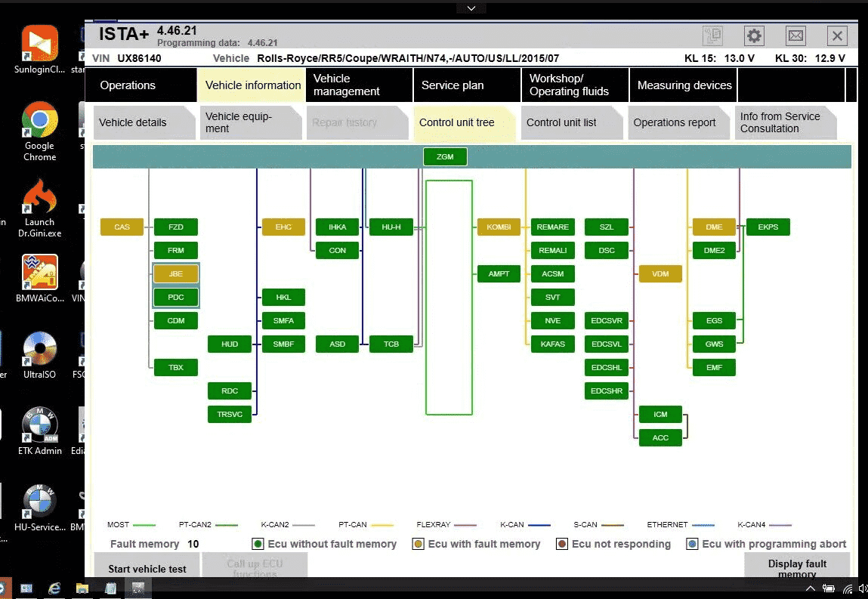Open Measuring devices tab

click(683, 85)
